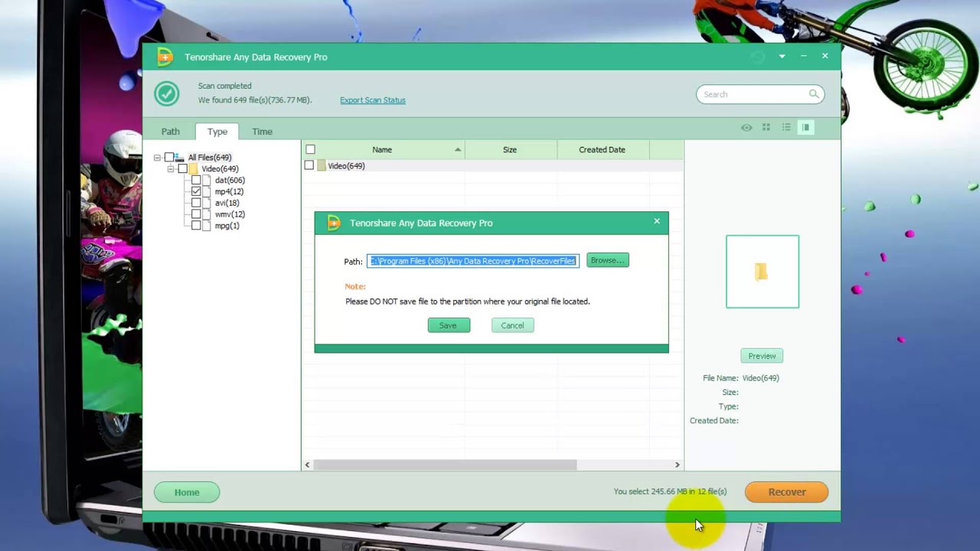Screen dimensions: 980x551
Task: Click the logo in the save path dialog
Action: pos(334,223)
